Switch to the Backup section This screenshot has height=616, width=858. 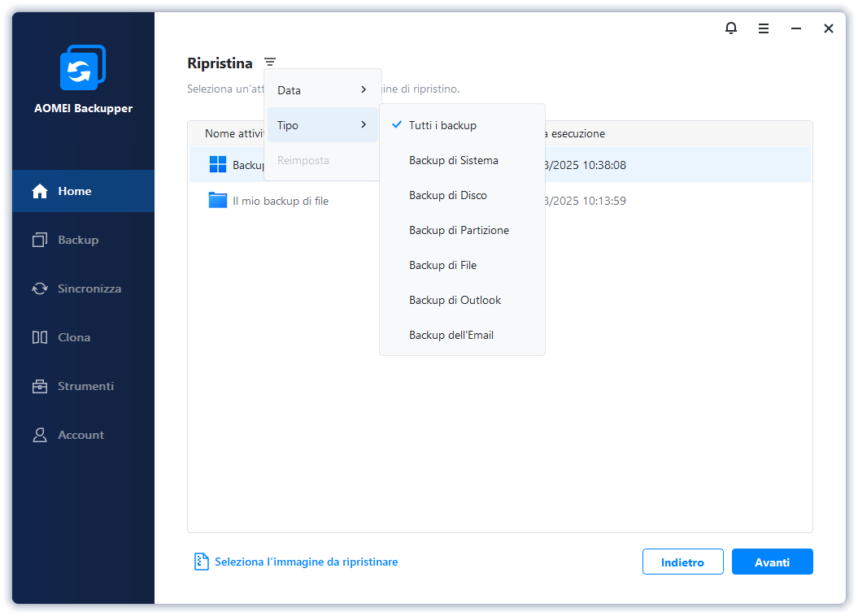(83, 240)
